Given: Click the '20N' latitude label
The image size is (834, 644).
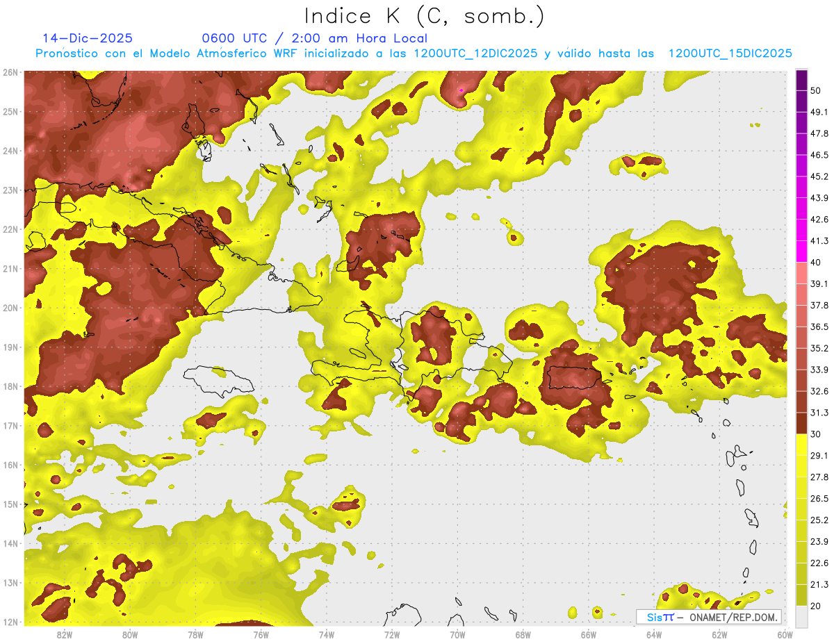Looking at the screenshot, I should pos(10,308).
